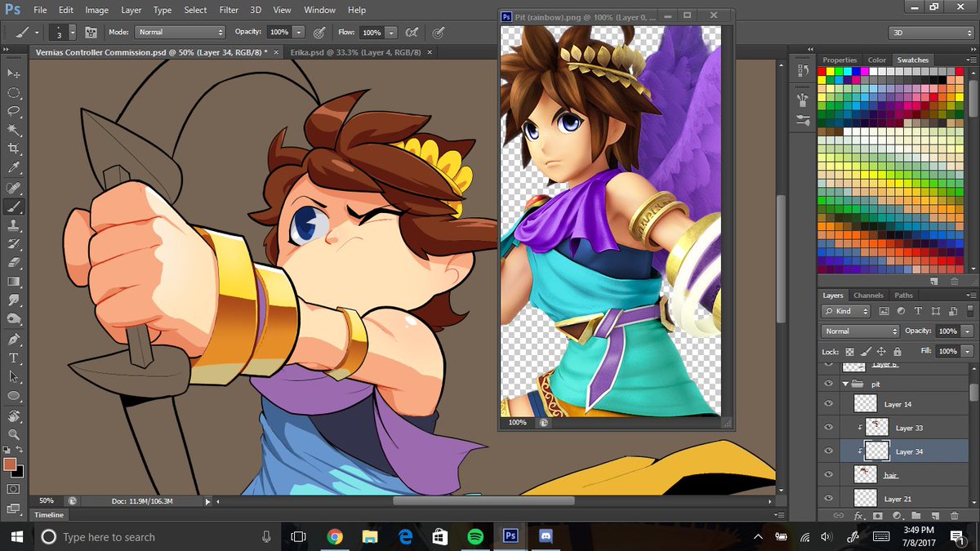
Task: Open the 3D workspace dropdown
Action: click(930, 33)
